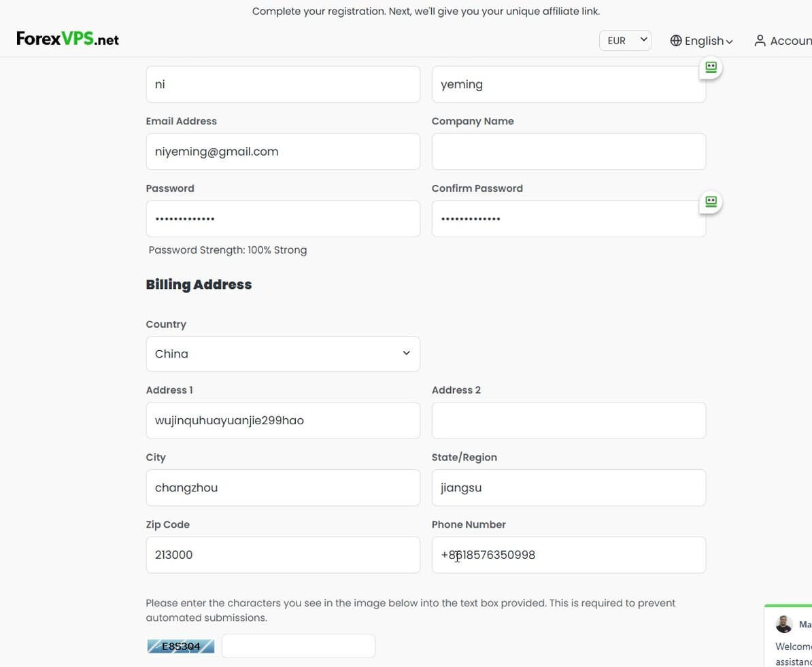Click the password manager icon near Confirm Password
This screenshot has width=812, height=667.
coord(711,201)
